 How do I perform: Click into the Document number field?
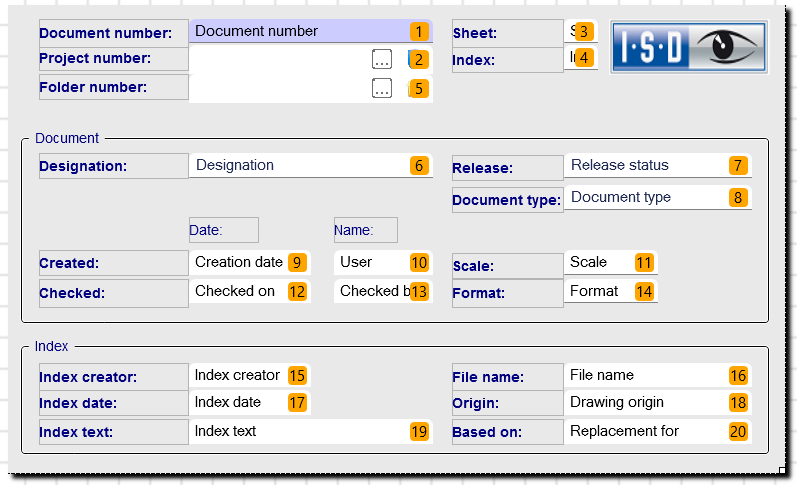tap(311, 31)
